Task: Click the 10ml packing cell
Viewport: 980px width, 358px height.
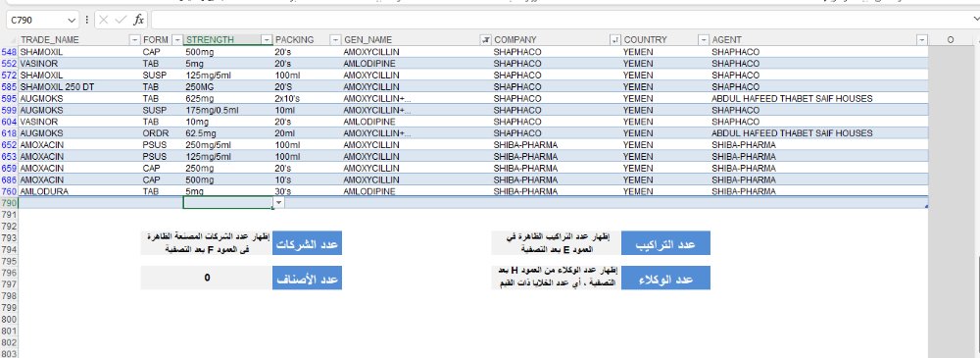Action: click(308, 110)
